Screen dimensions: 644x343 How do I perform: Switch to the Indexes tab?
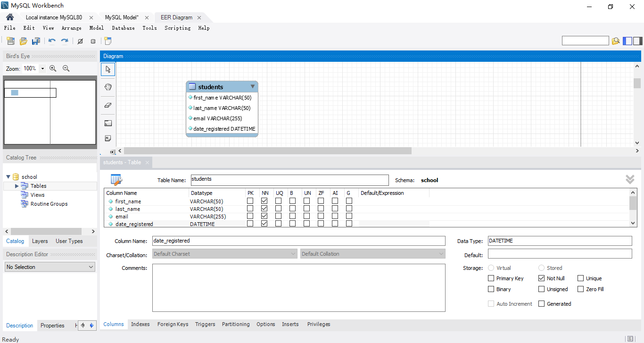(x=140, y=324)
